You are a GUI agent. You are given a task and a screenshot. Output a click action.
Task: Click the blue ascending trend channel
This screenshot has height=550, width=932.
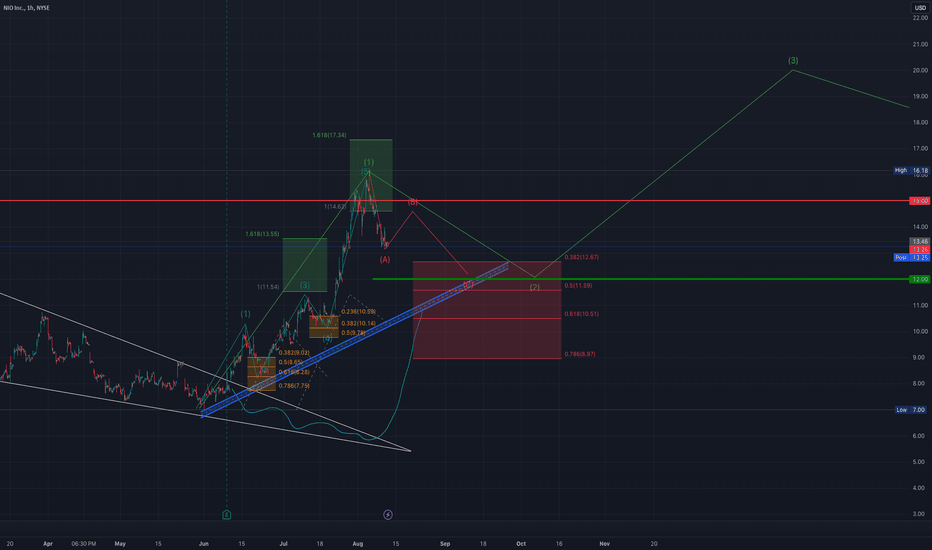click(x=355, y=339)
